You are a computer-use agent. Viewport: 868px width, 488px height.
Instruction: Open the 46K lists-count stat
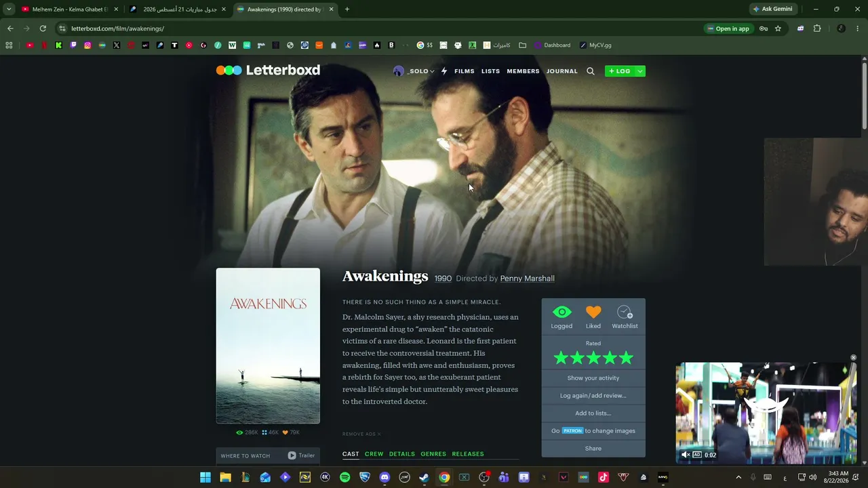(x=270, y=432)
